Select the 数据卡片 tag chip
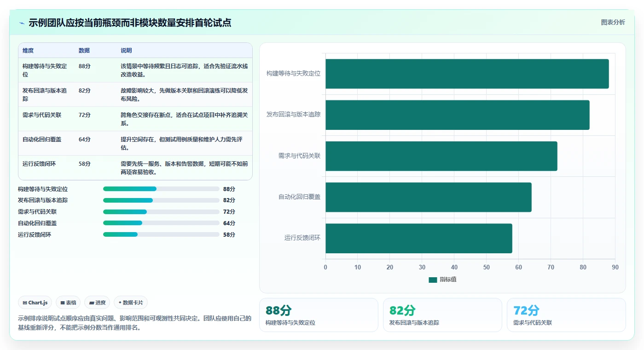 tap(131, 303)
